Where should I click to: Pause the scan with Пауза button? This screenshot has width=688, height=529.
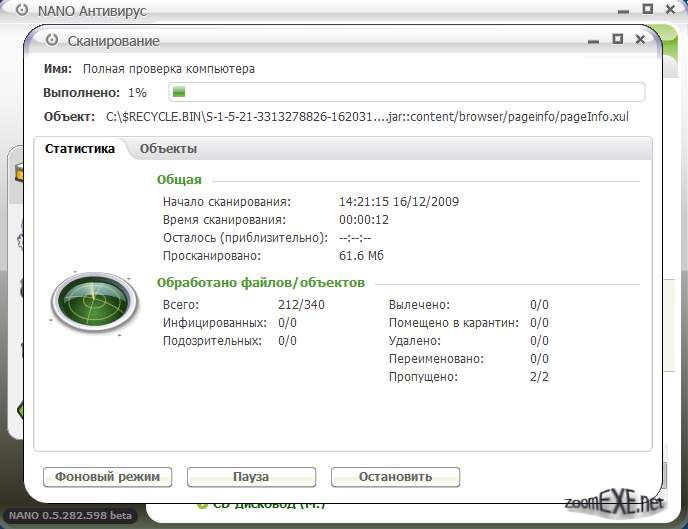251,477
